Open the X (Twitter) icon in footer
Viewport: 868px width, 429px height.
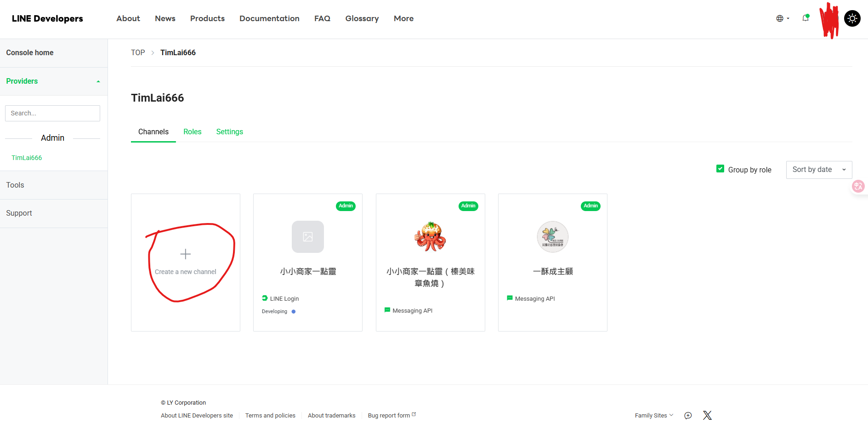(x=707, y=416)
